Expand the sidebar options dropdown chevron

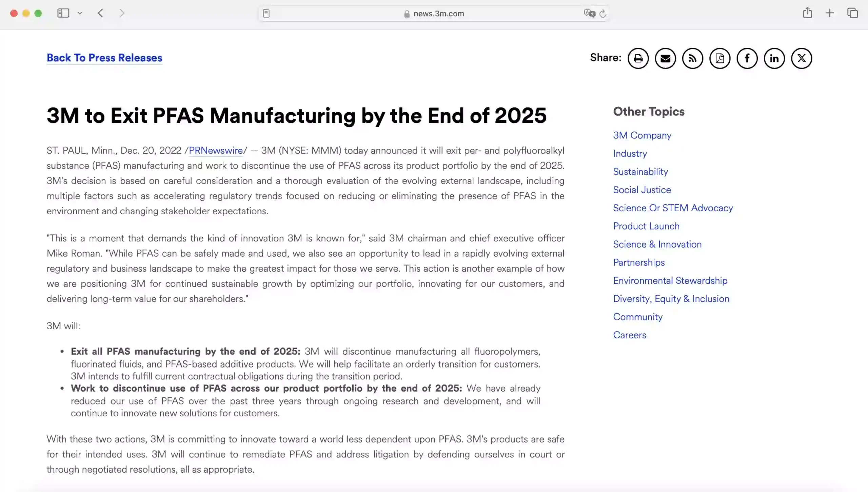click(80, 13)
